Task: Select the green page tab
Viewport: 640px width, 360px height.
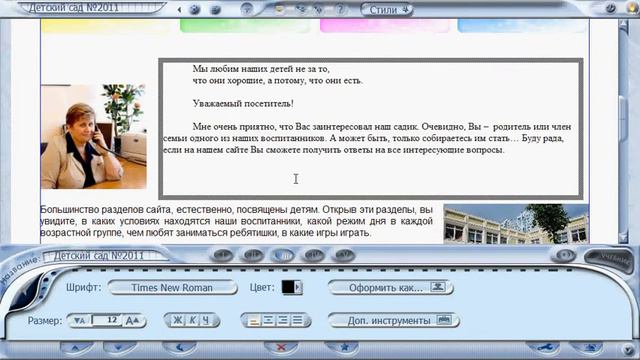Action: point(245,25)
